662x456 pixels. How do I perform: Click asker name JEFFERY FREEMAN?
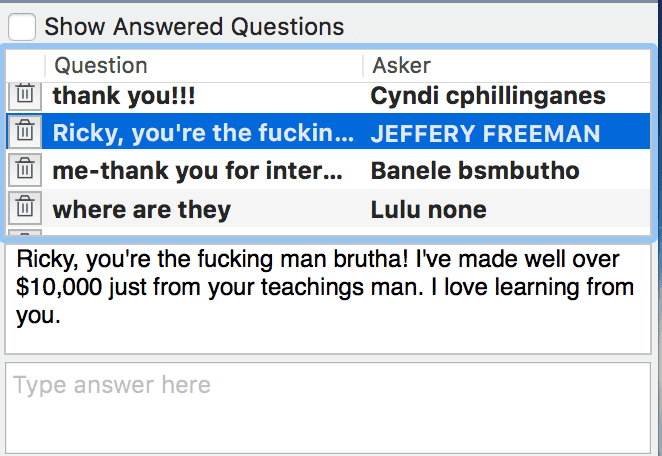point(485,133)
